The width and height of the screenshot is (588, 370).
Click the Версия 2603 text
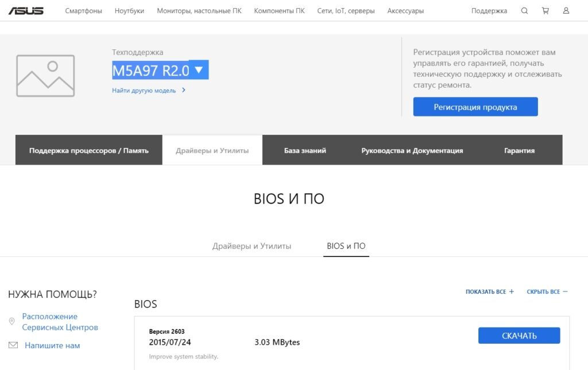167,332
